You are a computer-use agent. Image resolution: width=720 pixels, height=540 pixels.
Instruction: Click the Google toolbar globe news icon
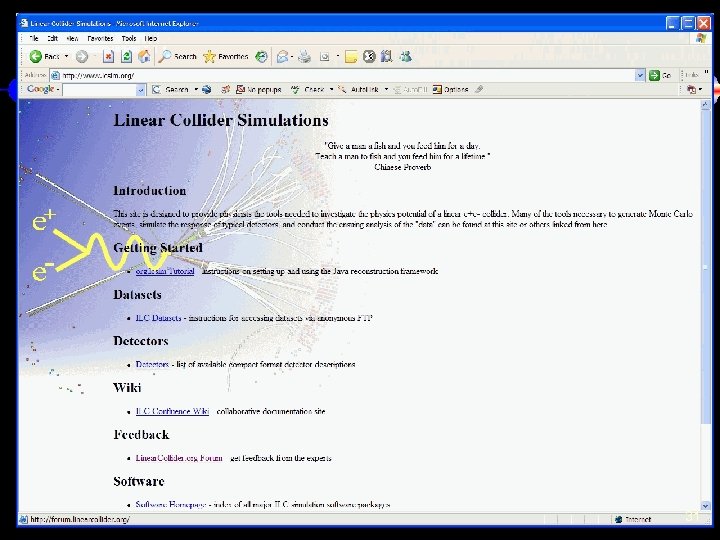point(207,90)
